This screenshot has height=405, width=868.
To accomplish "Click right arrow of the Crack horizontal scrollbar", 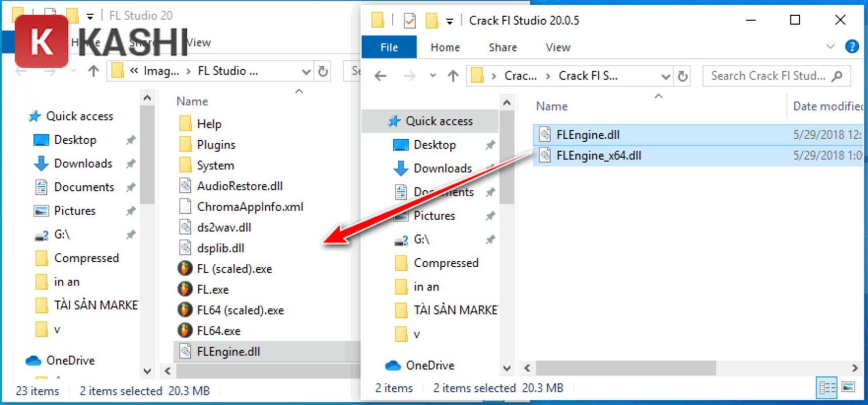I will (855, 368).
